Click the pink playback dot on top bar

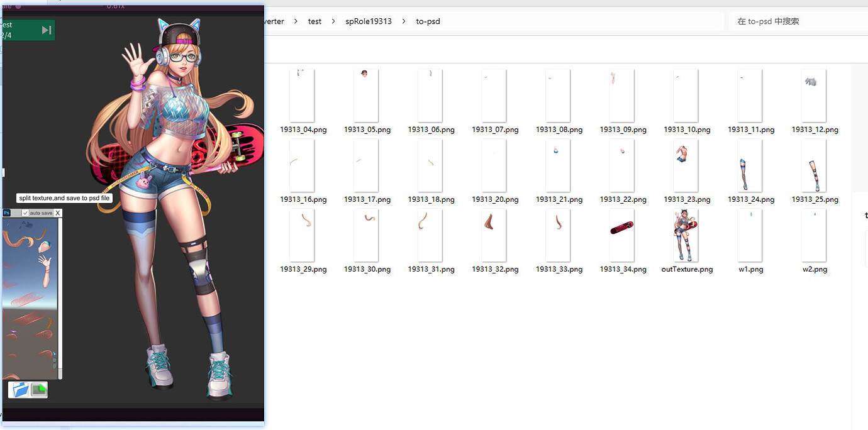click(x=18, y=7)
